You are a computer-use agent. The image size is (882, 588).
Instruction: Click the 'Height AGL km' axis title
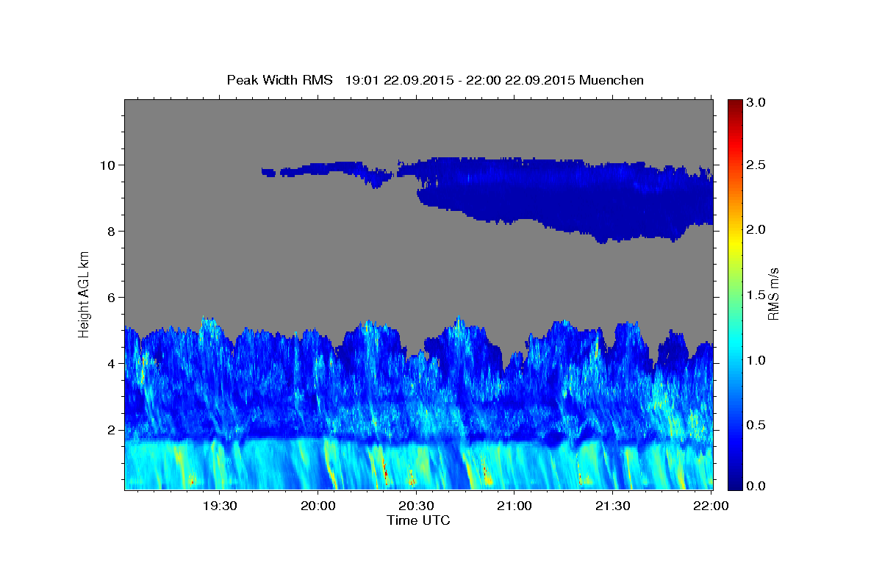click(85, 294)
